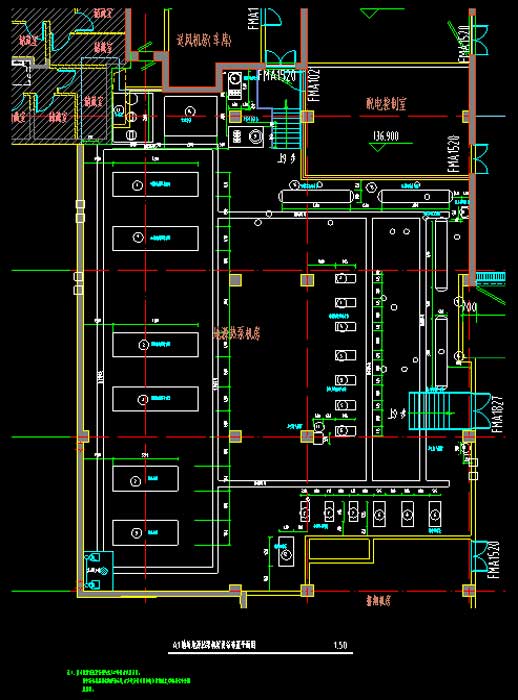Click the FMA1520 door at lower right
518x700 pixels.
pyautogui.click(x=479, y=556)
